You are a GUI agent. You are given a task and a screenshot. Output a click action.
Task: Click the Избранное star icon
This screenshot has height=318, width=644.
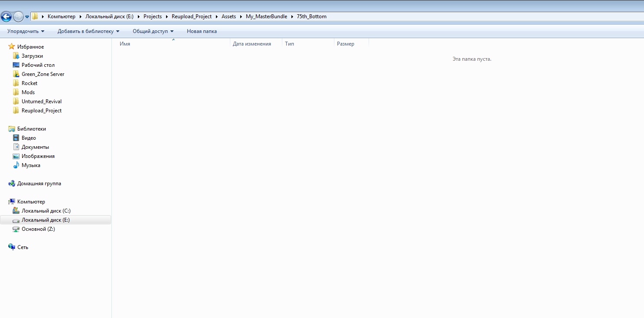[12, 47]
